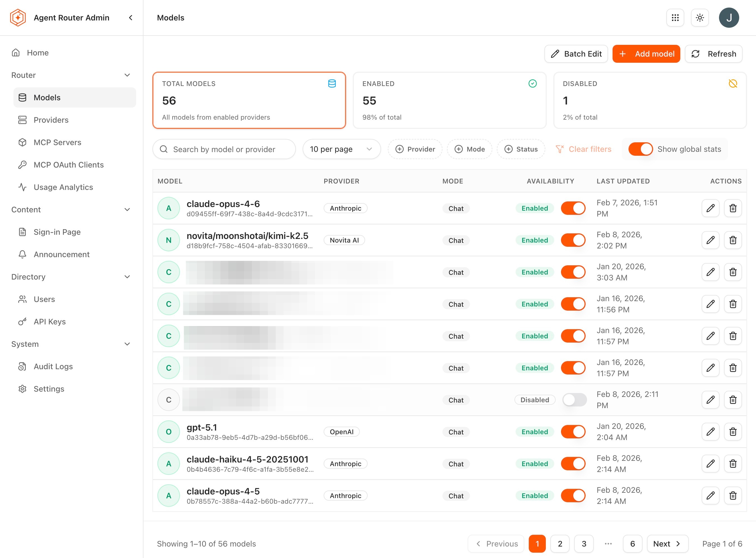Open the Status filter
756x558 pixels.
[521, 149]
